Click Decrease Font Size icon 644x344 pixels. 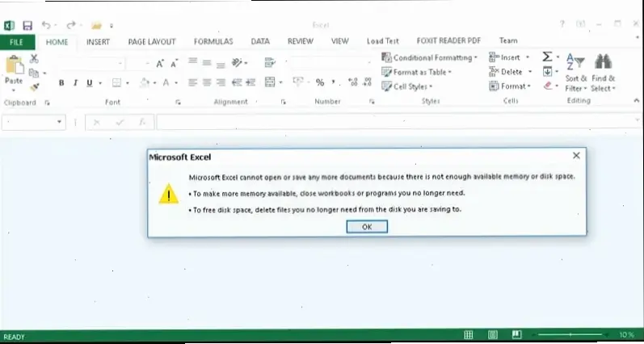[175, 64]
